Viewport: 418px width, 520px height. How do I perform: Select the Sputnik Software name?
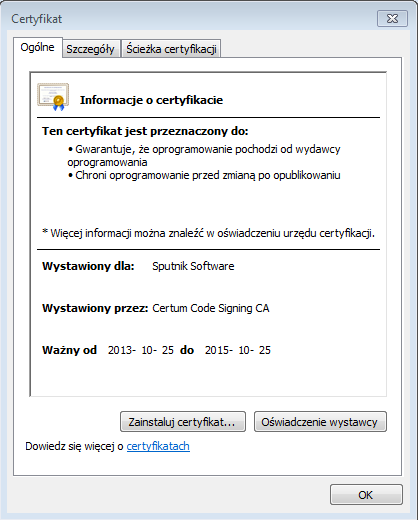(193, 266)
